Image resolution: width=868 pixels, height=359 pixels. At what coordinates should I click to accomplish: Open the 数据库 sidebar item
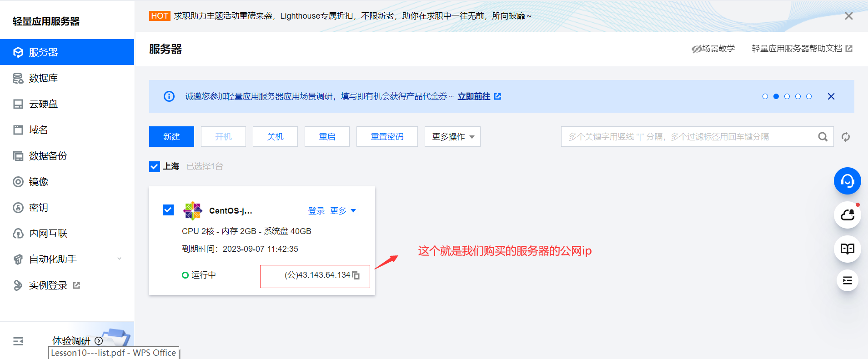tap(67, 78)
